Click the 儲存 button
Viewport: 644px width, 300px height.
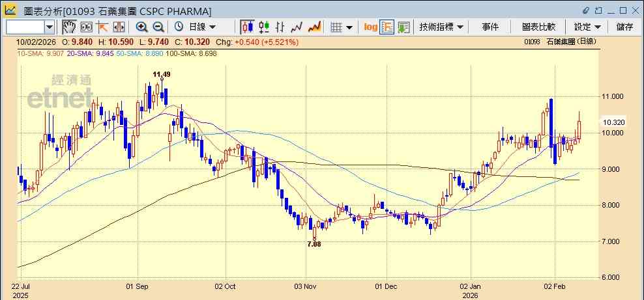click(624, 27)
